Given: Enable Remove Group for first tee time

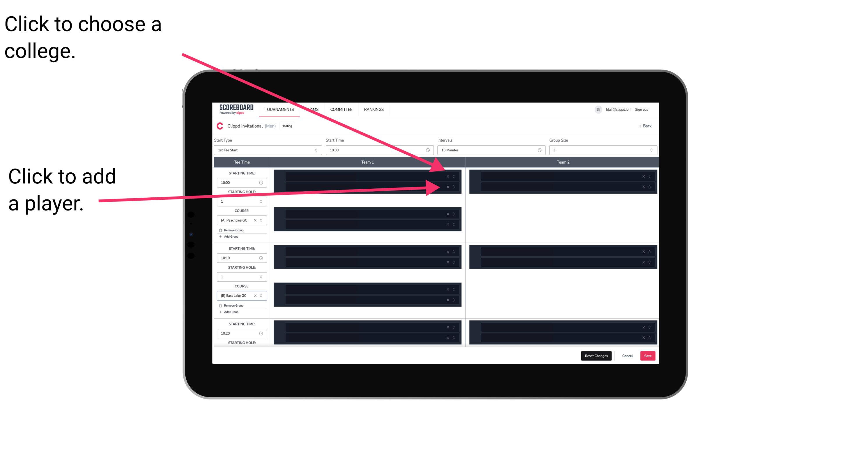Looking at the screenshot, I should [x=234, y=230].
